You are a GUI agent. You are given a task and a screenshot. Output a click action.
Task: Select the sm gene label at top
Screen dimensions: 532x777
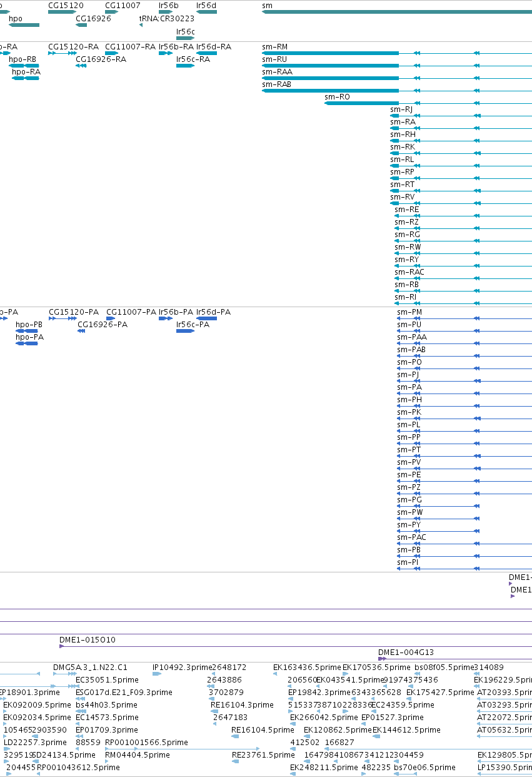[x=267, y=6]
